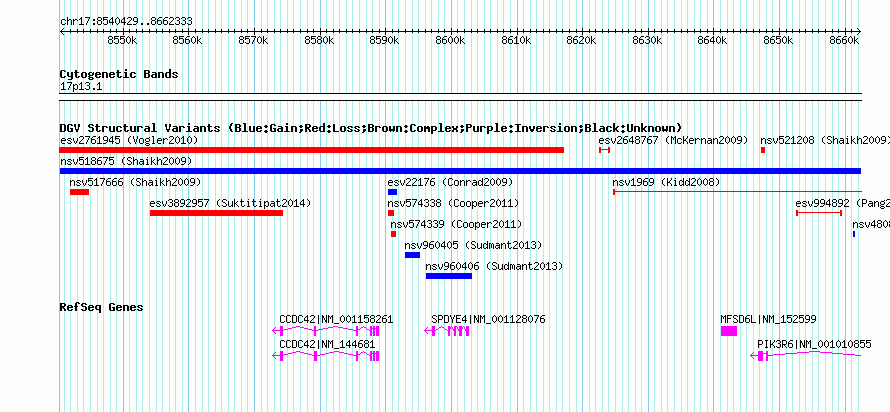Click the red nsv1969 Kidd2008 line
This screenshot has width=890, height=412.
[x=737, y=192]
